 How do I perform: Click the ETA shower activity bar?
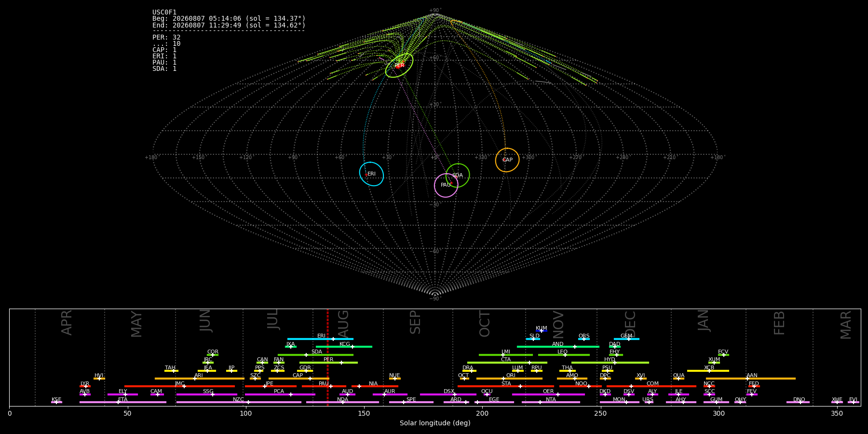[123, 402]
